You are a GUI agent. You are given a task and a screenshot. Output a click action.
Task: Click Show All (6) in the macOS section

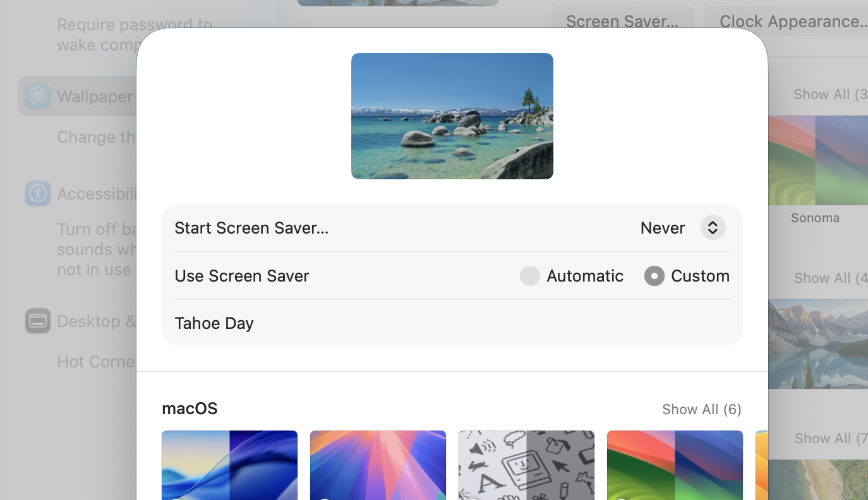tap(701, 409)
